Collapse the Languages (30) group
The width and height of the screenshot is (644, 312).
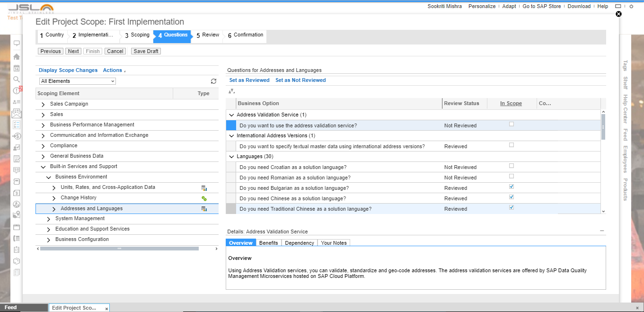coord(231,157)
